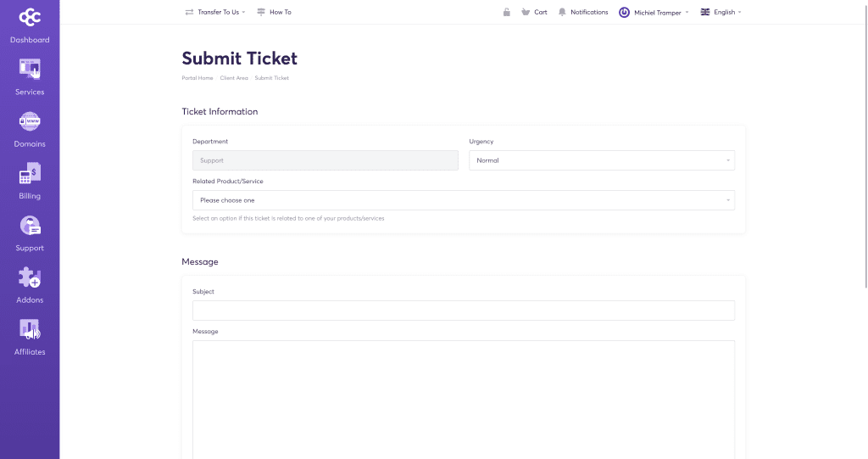
Task: Expand the Related Product/Service dropdown
Action: point(464,200)
